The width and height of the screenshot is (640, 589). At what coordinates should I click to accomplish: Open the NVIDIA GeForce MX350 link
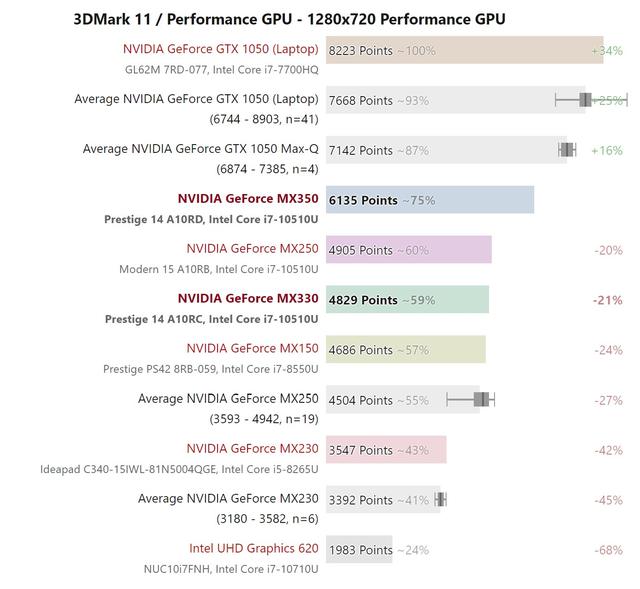[x=248, y=199]
